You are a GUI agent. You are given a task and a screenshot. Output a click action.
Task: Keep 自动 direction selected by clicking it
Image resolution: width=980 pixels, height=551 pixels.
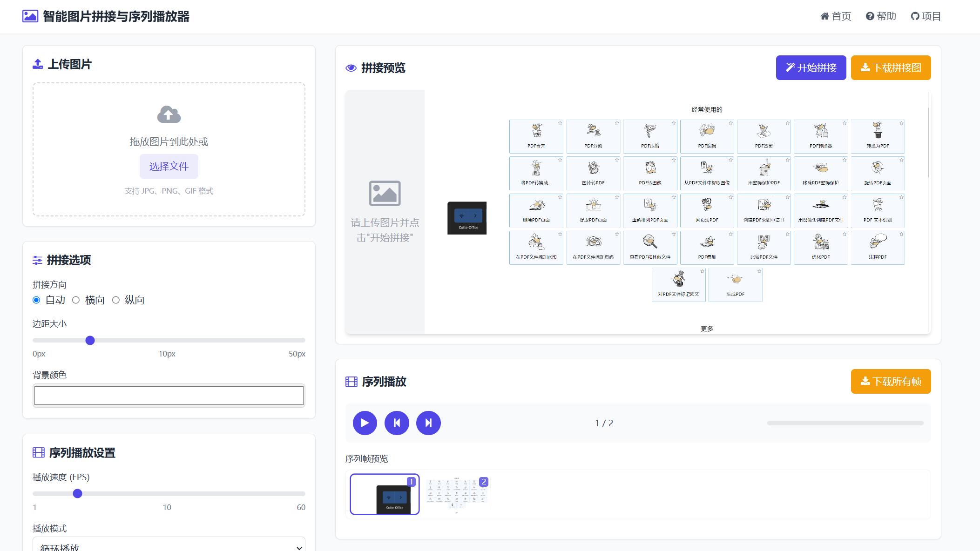(x=36, y=300)
